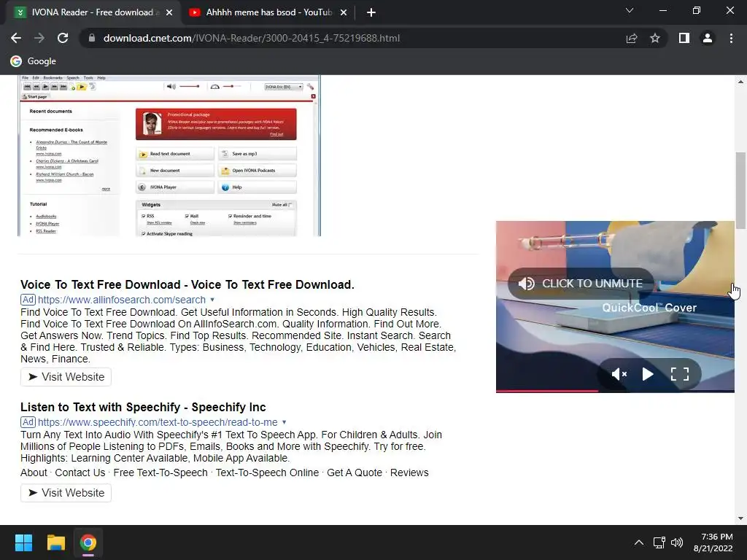Open the network status tray icon
Image resolution: width=747 pixels, height=560 pixels.
[659, 542]
